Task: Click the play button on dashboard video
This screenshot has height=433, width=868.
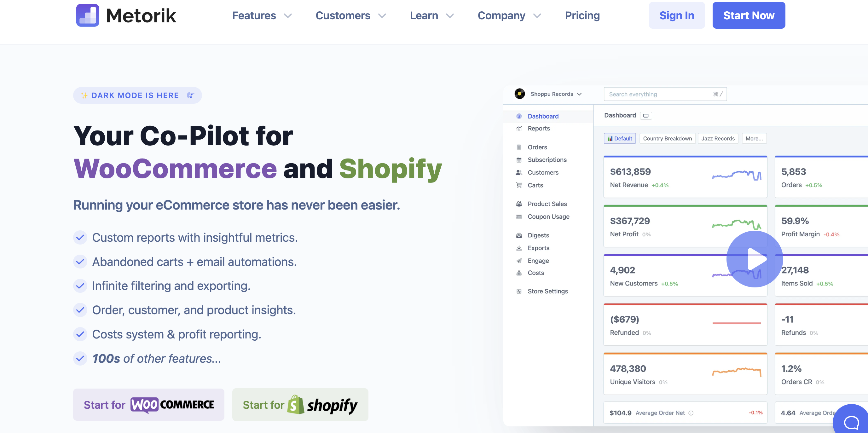Action: [755, 259]
